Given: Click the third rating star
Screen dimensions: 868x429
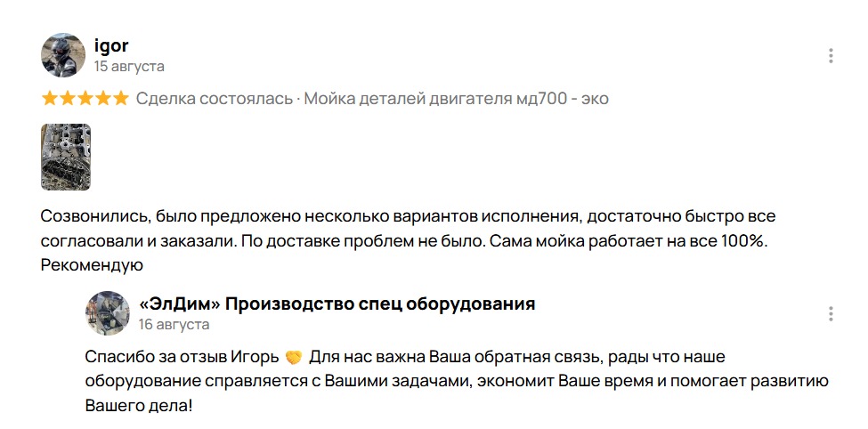Looking at the screenshot, I should click(x=85, y=99).
